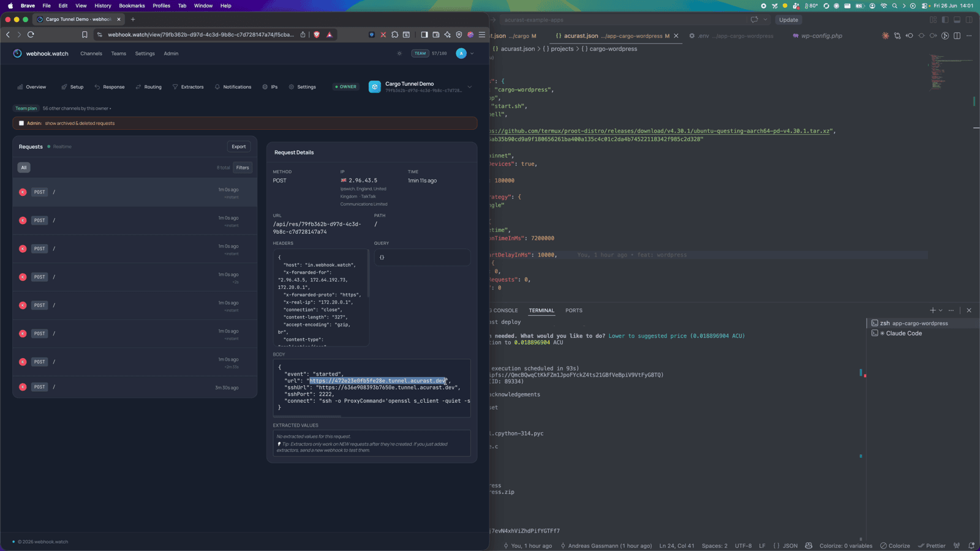Click the 56 other channels link
Image resolution: width=980 pixels, height=551 pixels.
[77, 108]
